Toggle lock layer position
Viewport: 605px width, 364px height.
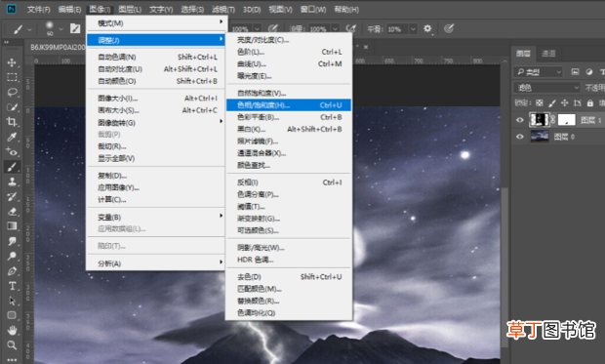point(564,103)
